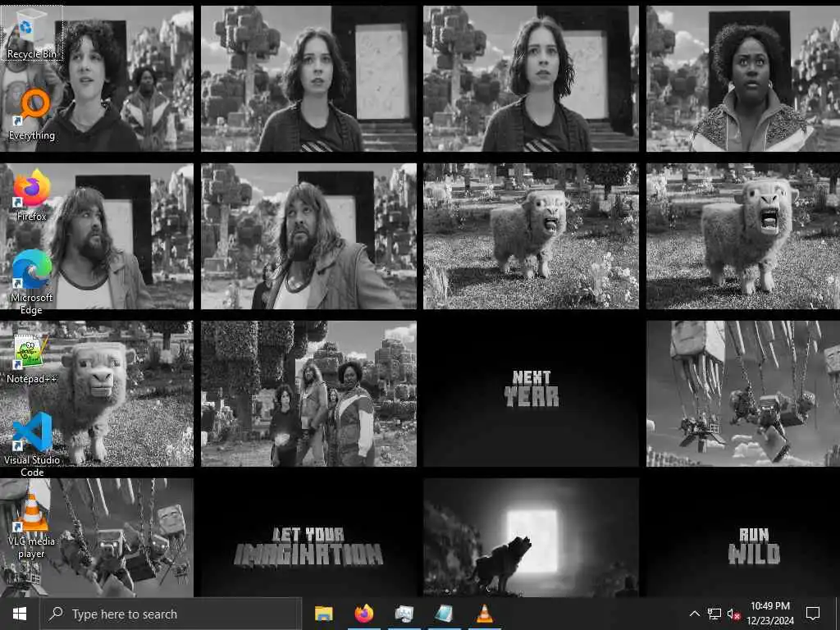Screen dimensions: 840x630
Task: Show hidden system tray icons
Action: click(694, 614)
